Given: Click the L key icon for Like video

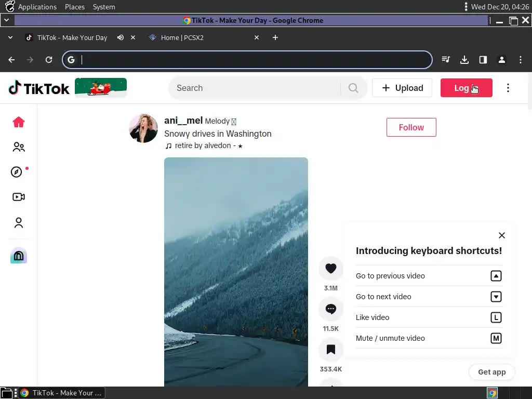Looking at the screenshot, I should 496,317.
